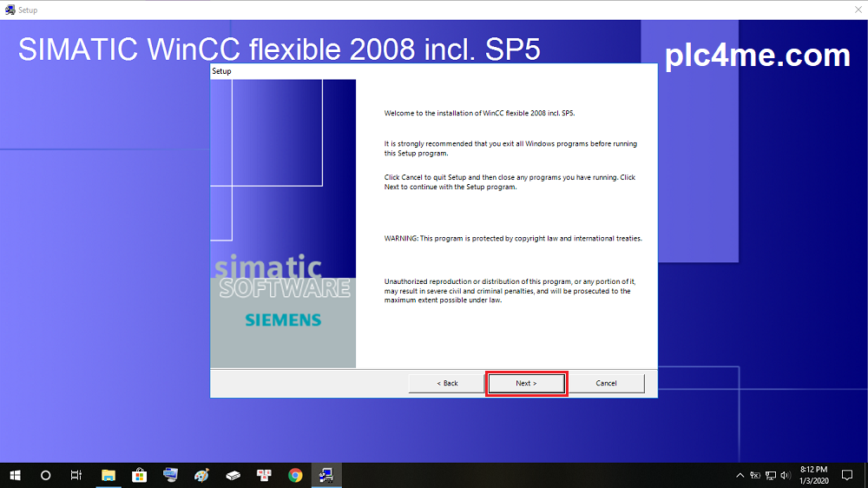Open the clock showing 8:12 PM

pos(812,475)
